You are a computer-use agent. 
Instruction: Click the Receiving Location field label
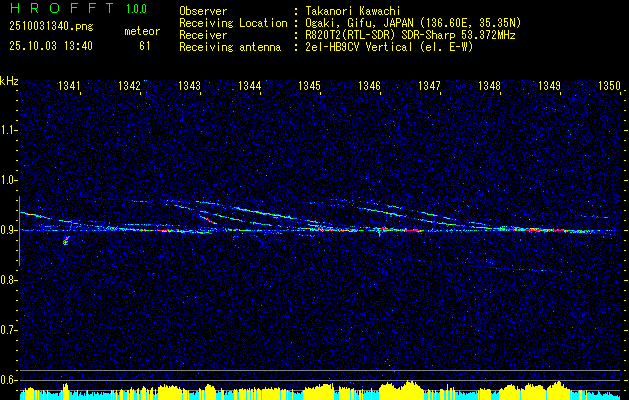point(233,23)
